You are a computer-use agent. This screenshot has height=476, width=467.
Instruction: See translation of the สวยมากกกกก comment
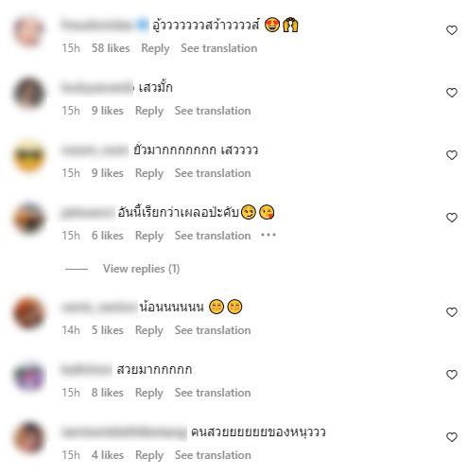(x=213, y=393)
